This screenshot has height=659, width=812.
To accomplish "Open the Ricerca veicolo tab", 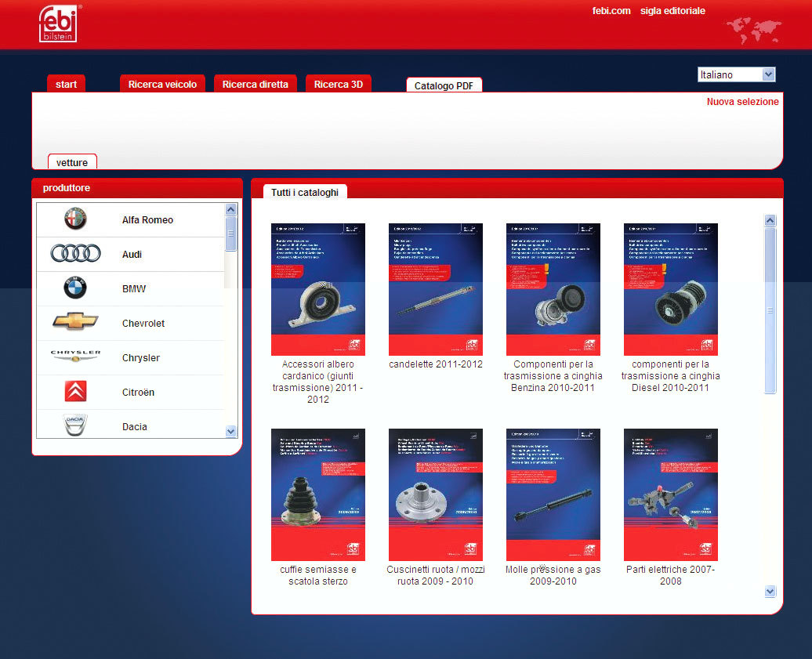I will (x=162, y=85).
